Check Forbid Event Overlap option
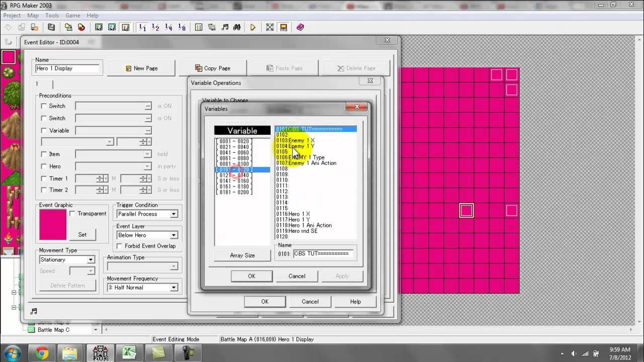This screenshot has width=644, height=362. point(119,246)
